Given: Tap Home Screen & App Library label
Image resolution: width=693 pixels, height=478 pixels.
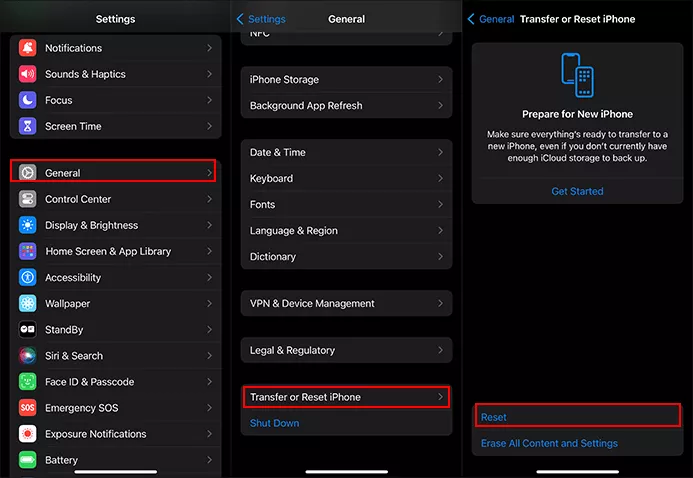Looking at the screenshot, I should (x=108, y=251).
